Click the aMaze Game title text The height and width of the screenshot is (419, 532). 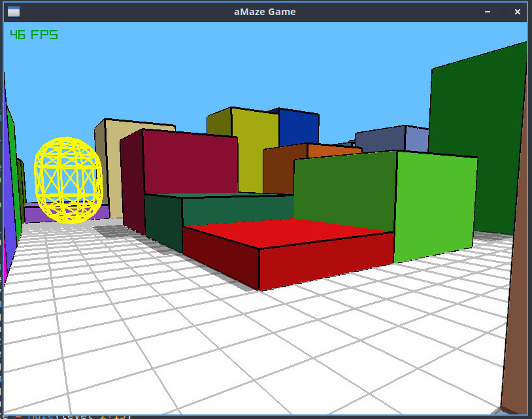coord(265,12)
